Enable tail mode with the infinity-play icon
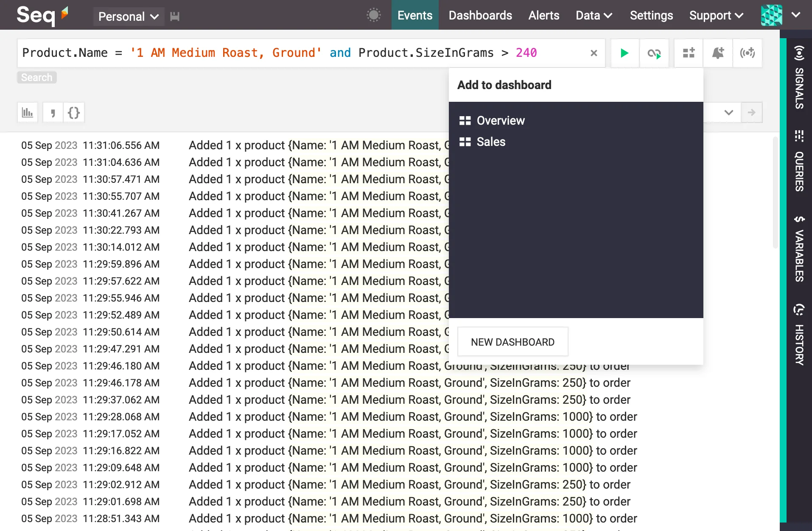The width and height of the screenshot is (812, 531). [654, 53]
